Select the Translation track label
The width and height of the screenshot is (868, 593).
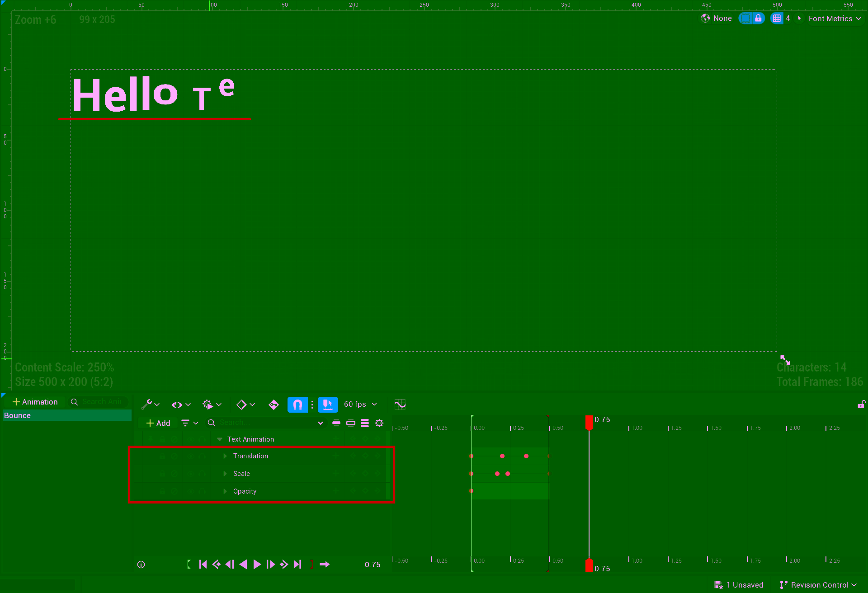(250, 456)
